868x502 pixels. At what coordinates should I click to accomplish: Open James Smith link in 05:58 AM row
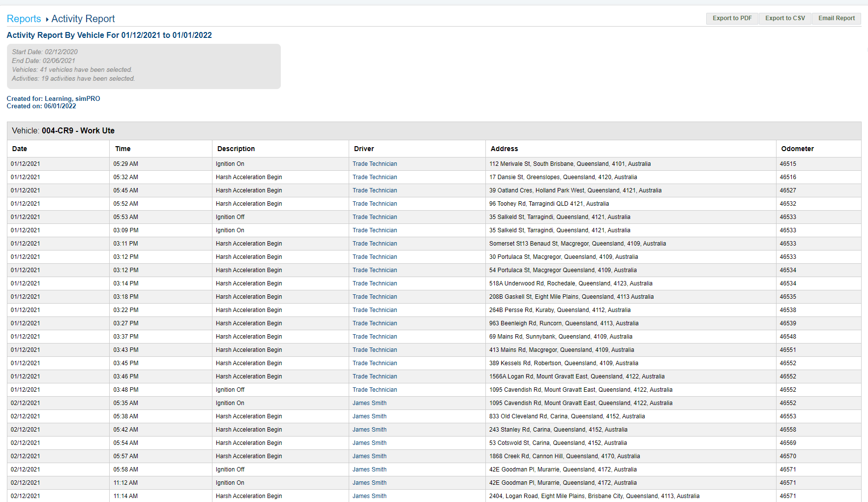pyautogui.click(x=369, y=470)
